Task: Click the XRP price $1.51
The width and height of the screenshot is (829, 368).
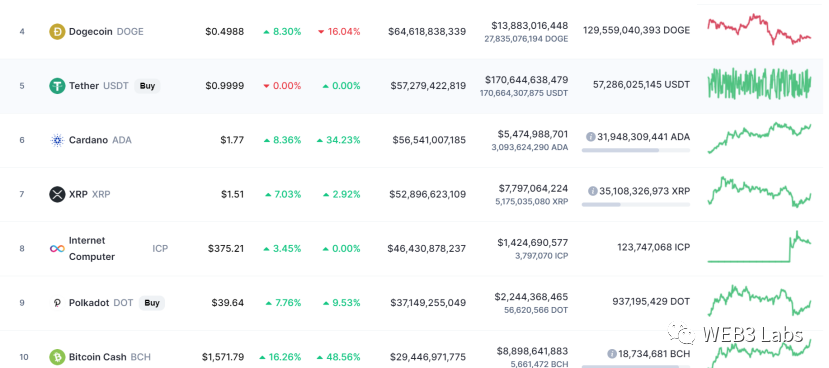Action: (x=233, y=194)
